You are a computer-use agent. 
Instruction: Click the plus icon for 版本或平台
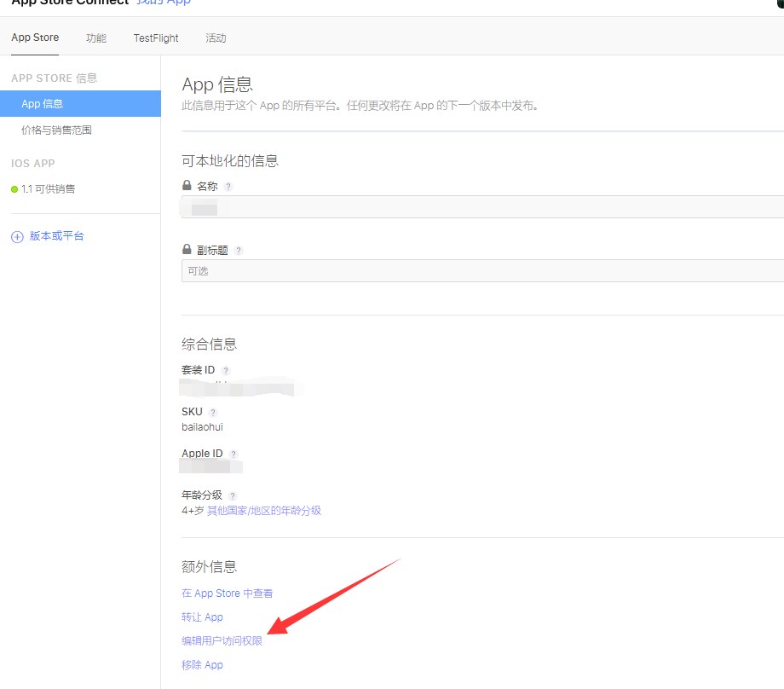17,237
